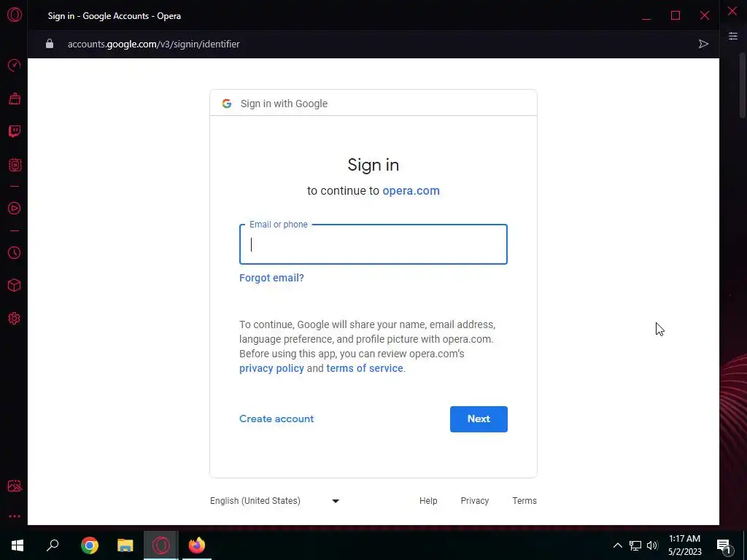The height and width of the screenshot is (560, 747).
Task: Open GX Control speedometer icon in sidebar
Action: tap(15, 65)
